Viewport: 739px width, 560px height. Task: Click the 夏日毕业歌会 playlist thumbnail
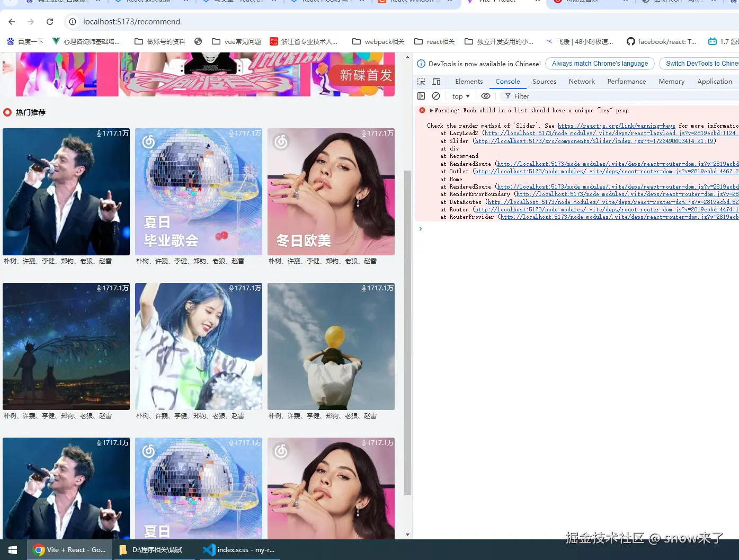(x=198, y=192)
